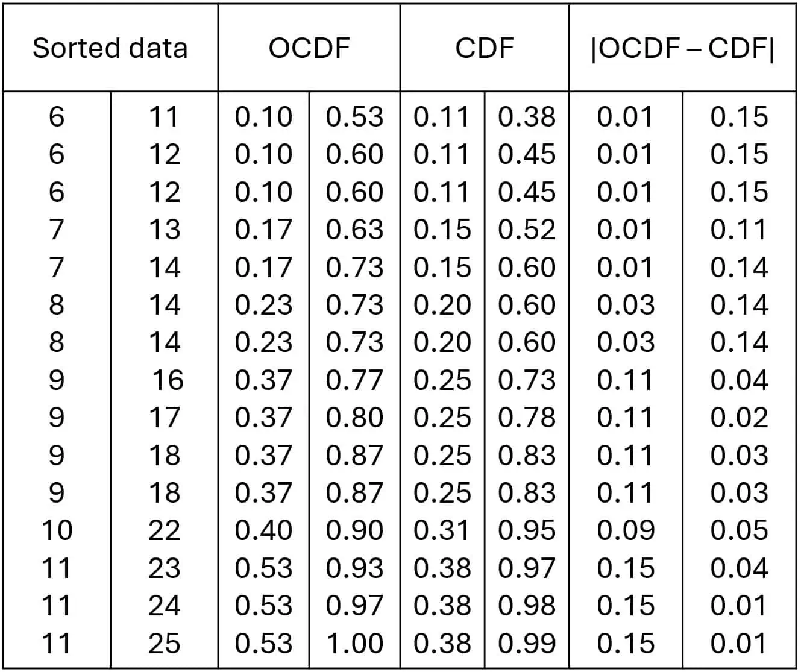This screenshot has height=672, width=801.
Task: Select the CDF column header
Action: pos(485,48)
